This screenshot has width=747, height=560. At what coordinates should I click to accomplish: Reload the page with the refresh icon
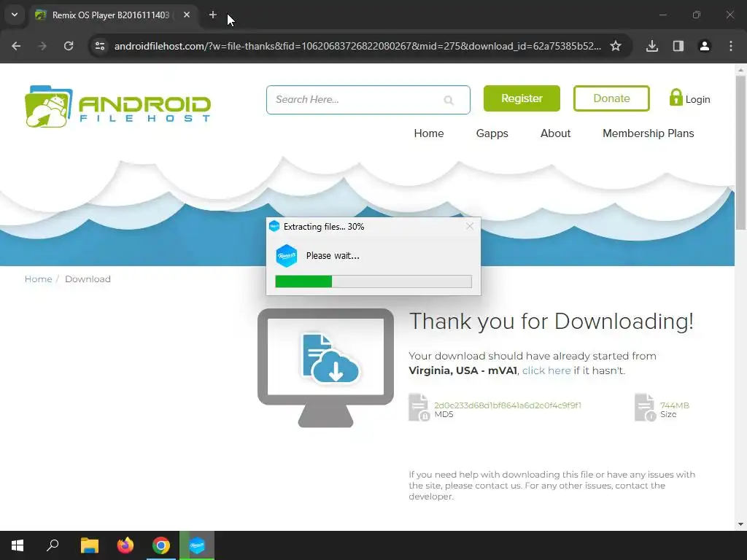(x=69, y=46)
